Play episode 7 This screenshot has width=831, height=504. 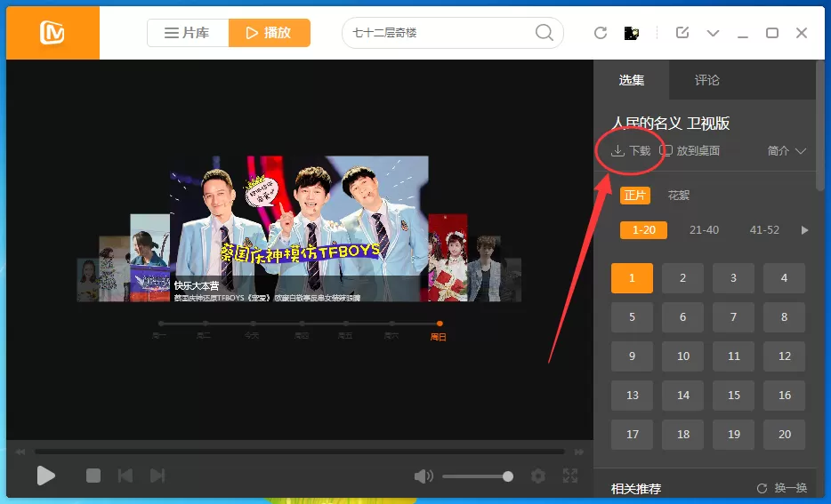(x=733, y=317)
